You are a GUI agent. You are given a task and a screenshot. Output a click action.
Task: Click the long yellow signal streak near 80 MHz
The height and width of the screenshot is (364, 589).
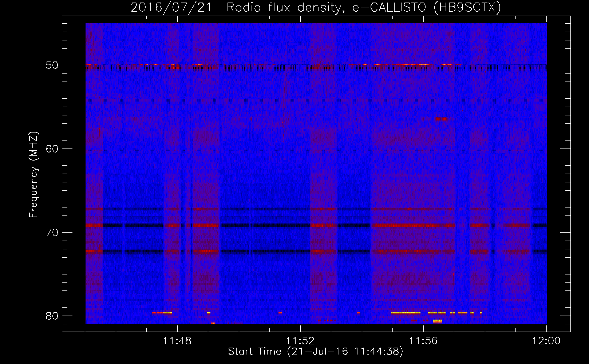(x=406, y=313)
